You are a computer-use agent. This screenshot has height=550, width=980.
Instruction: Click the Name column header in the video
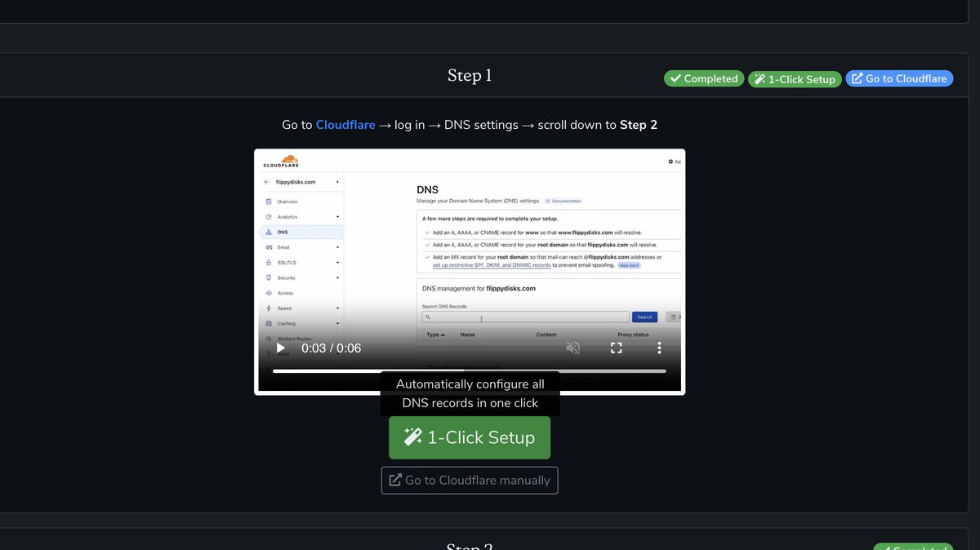coord(467,335)
